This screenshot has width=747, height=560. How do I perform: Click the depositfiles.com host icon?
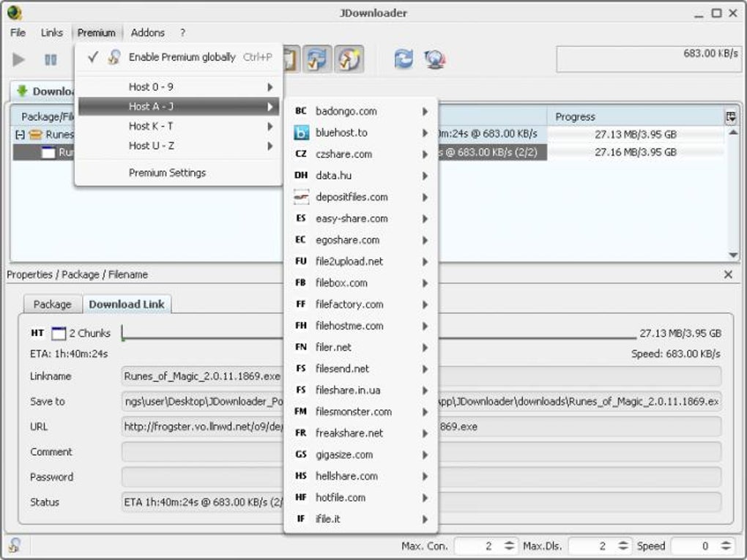301,197
